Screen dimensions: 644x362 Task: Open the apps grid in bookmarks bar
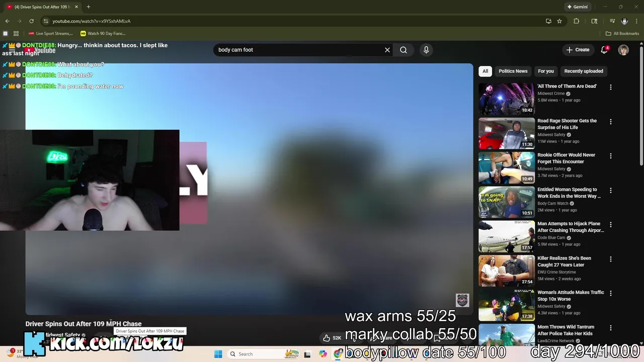click(x=16, y=34)
